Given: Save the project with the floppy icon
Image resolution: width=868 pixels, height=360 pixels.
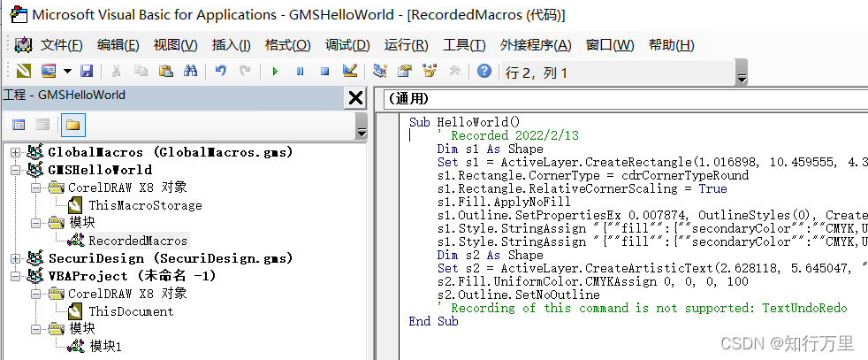Looking at the screenshot, I should (x=87, y=71).
